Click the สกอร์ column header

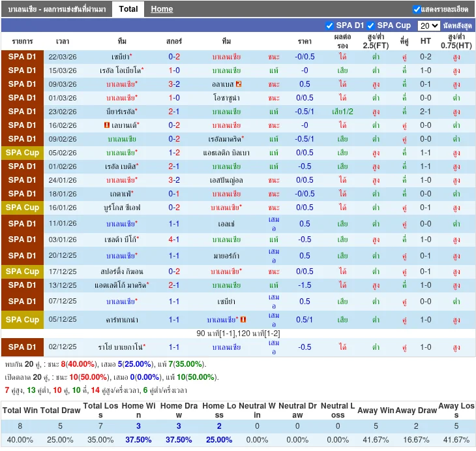point(174,41)
